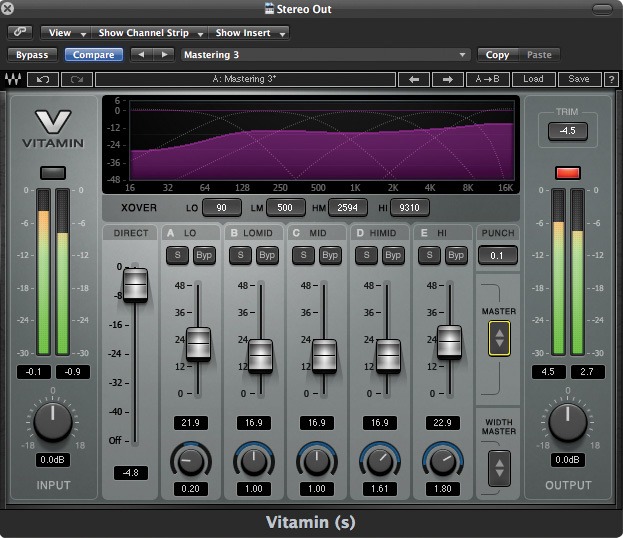The width and height of the screenshot is (623, 538).
Task: Open the View dropdown menu
Action: (x=66, y=33)
